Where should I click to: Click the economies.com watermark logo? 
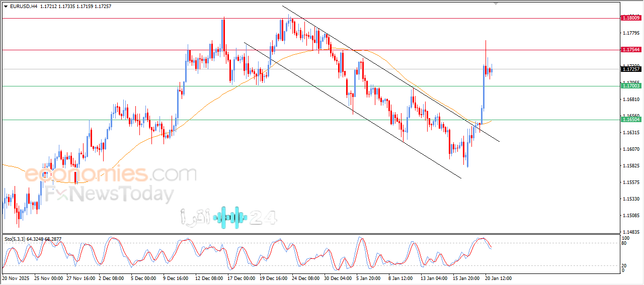111,174
